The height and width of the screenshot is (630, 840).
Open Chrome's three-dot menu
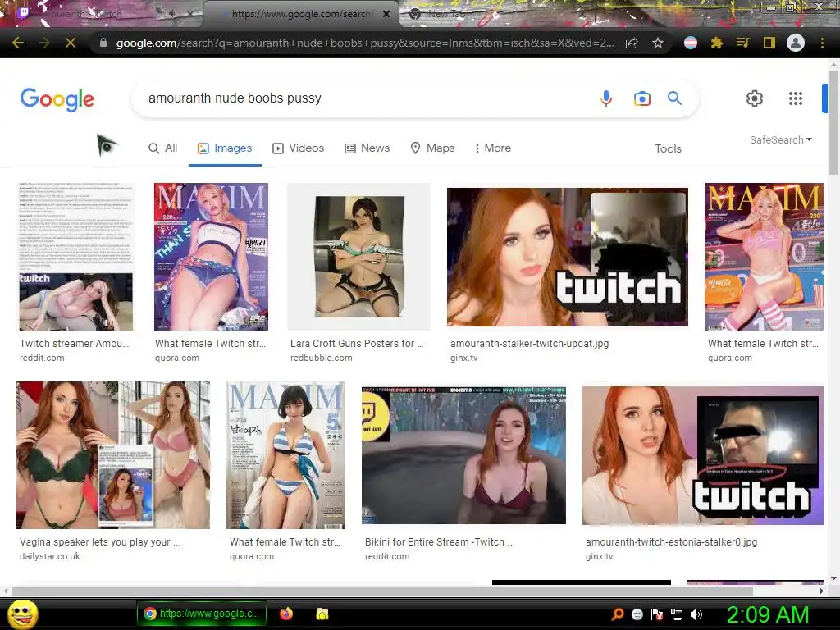point(822,43)
